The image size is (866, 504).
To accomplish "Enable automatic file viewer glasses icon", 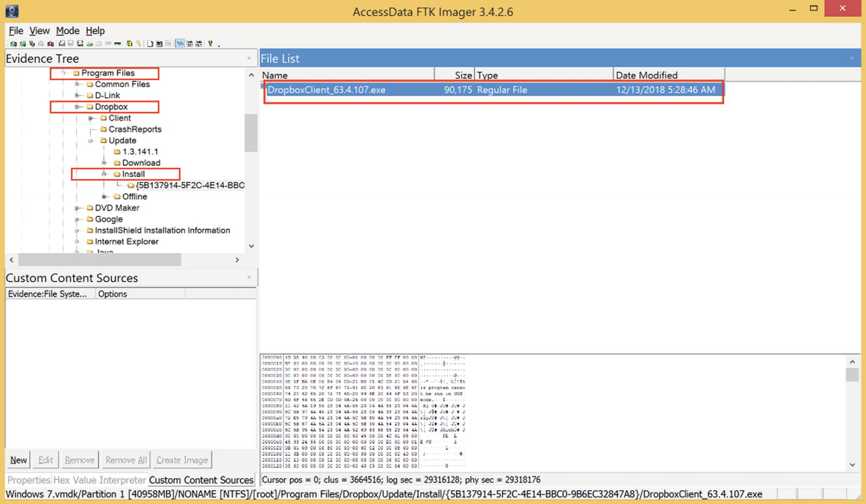I will click(x=180, y=44).
